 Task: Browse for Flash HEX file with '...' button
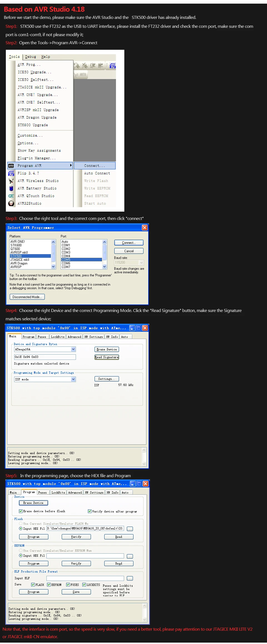click(130, 529)
